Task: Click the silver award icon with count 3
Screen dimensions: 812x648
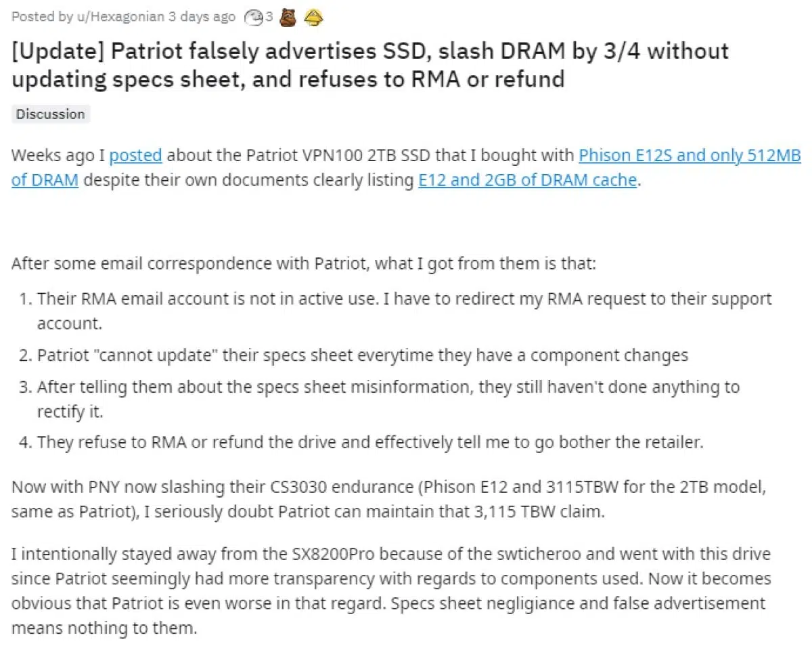Action: coord(254,17)
